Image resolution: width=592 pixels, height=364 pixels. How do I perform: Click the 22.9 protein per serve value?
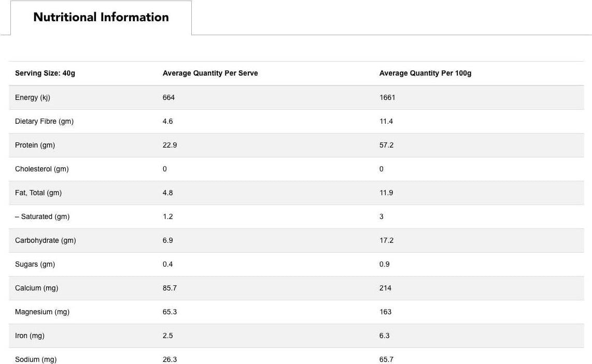[170, 145]
